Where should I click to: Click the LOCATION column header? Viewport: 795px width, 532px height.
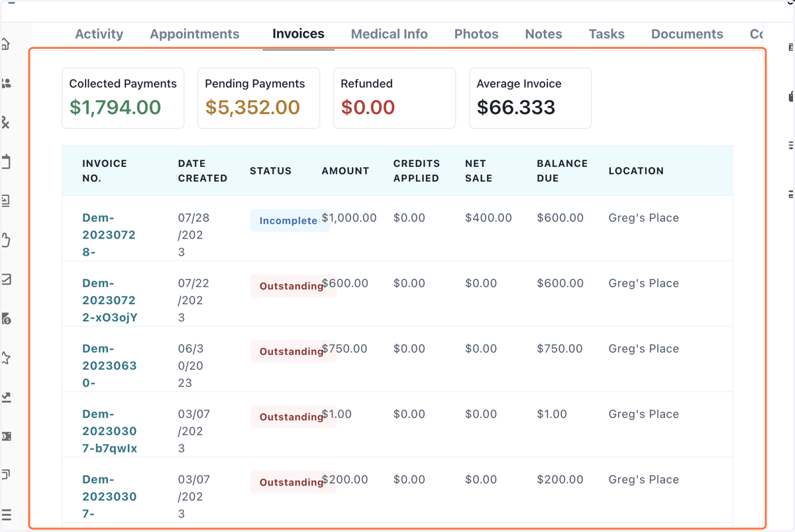pos(636,170)
